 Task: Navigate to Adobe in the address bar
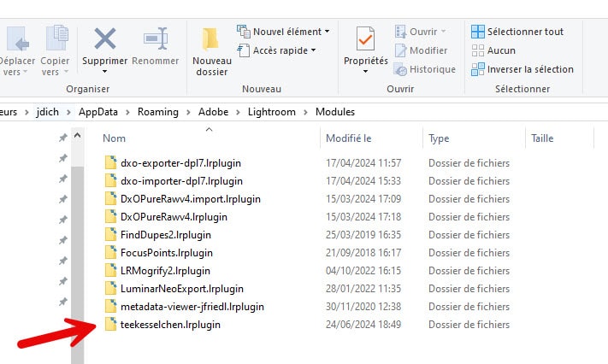click(213, 112)
